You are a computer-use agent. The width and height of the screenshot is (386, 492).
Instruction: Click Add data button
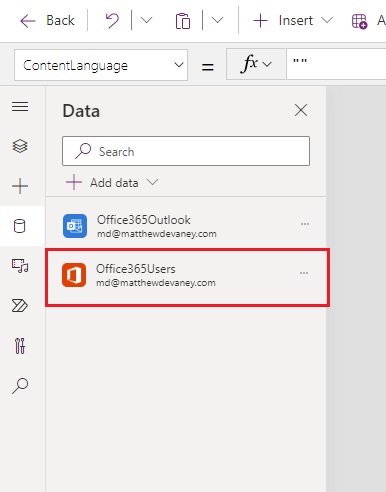pyautogui.click(x=112, y=183)
